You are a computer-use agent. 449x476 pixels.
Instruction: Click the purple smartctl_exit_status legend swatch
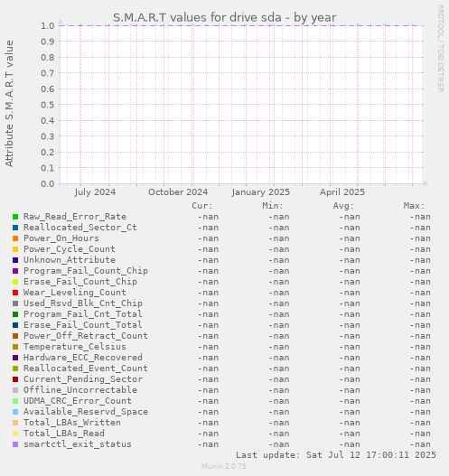tap(15, 444)
